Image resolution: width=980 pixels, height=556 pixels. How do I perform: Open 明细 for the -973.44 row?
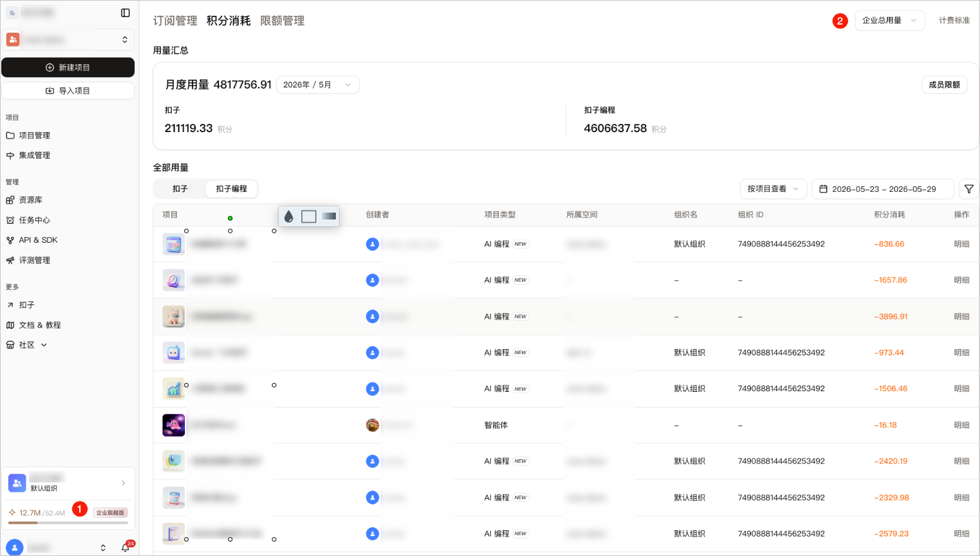coord(961,353)
